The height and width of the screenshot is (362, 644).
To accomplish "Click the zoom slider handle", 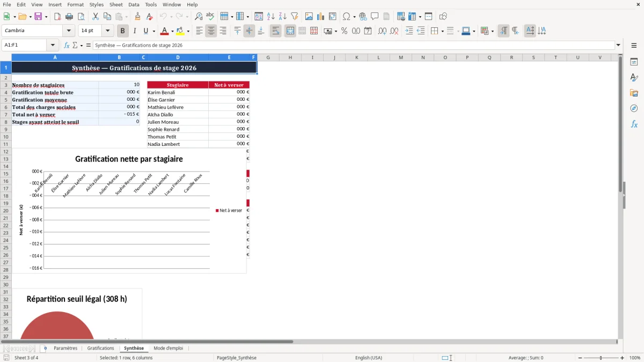I will [601, 358].
